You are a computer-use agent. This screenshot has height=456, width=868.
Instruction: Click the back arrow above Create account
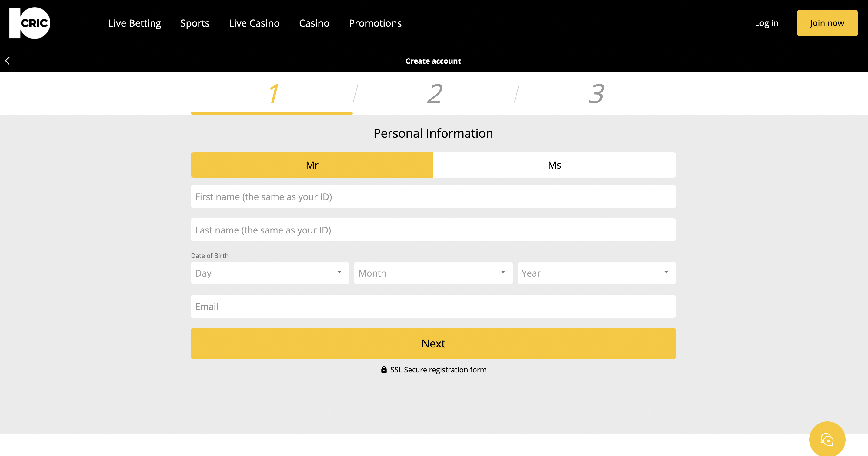click(7, 61)
